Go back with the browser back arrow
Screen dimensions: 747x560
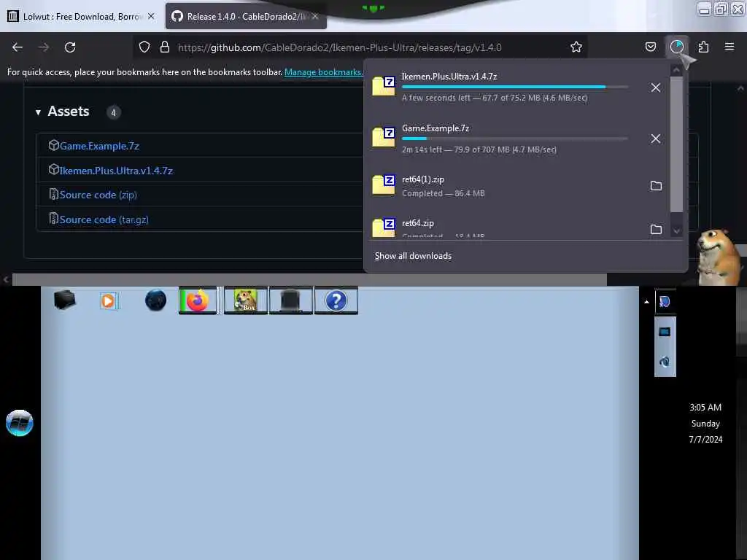[18, 47]
